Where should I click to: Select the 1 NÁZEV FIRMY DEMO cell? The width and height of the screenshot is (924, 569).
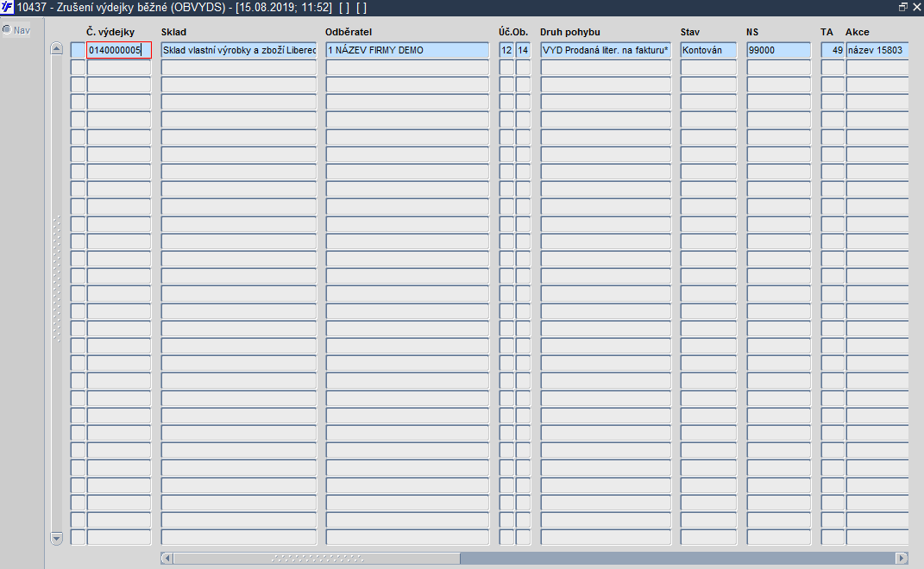click(407, 50)
